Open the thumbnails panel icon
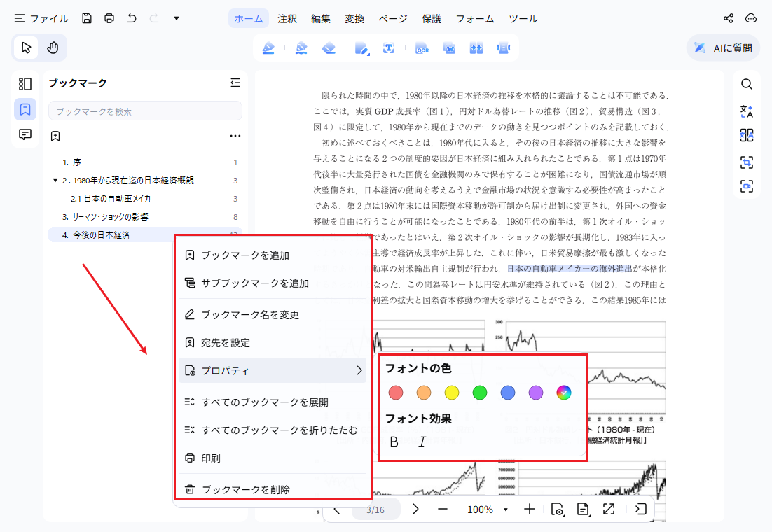 pyautogui.click(x=25, y=84)
